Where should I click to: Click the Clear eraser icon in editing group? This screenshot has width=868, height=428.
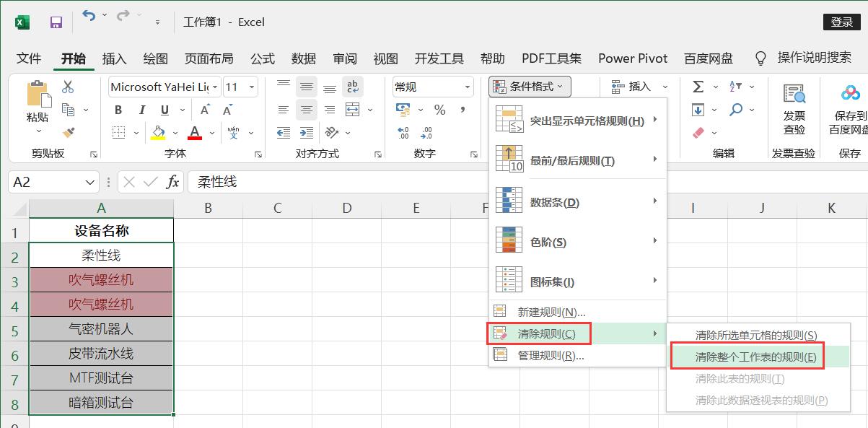click(x=698, y=133)
